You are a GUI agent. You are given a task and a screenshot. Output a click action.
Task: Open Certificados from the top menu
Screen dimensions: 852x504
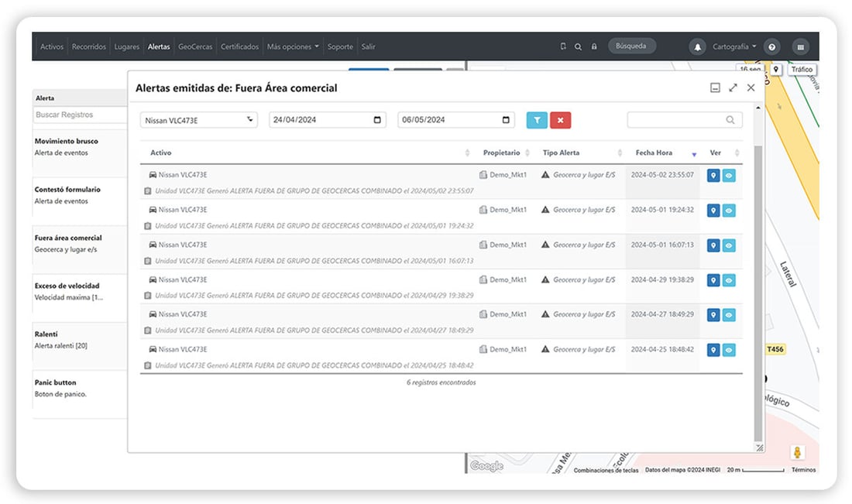click(x=239, y=46)
